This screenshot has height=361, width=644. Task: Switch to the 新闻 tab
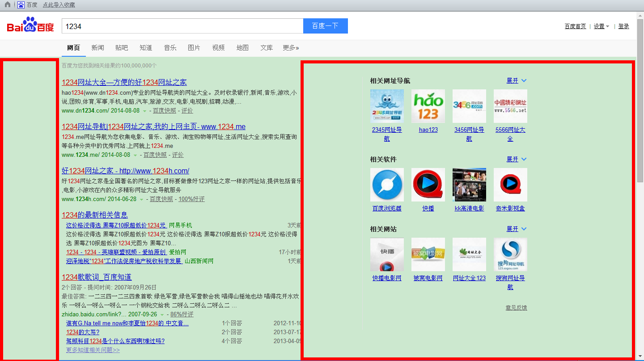click(x=97, y=48)
